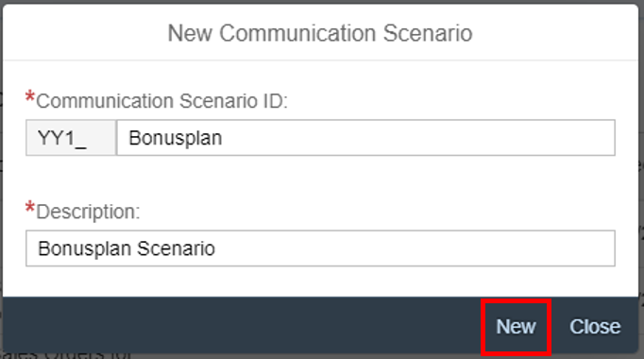Click the New Communication Scenario dialog title

320,33
